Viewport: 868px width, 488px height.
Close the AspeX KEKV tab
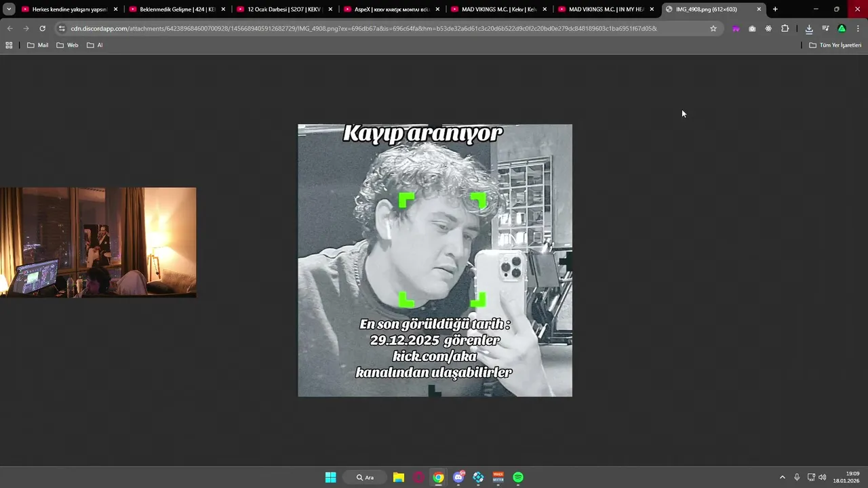pyautogui.click(x=437, y=9)
